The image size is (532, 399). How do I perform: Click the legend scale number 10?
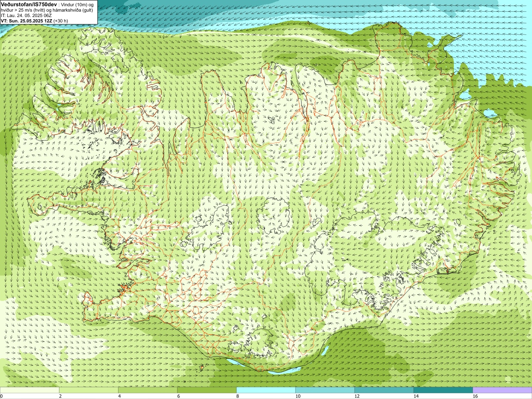[298, 396]
